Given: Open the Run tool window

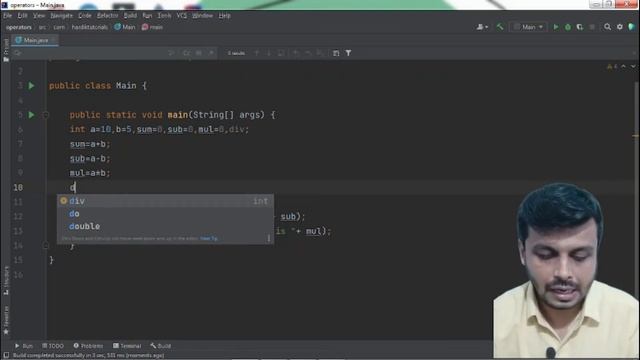Looking at the screenshot, I should [24, 346].
